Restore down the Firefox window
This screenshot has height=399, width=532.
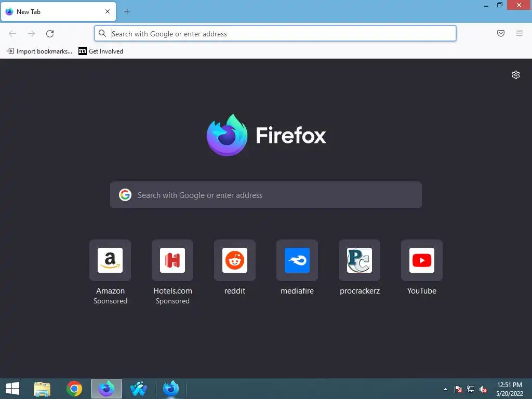(499, 5)
